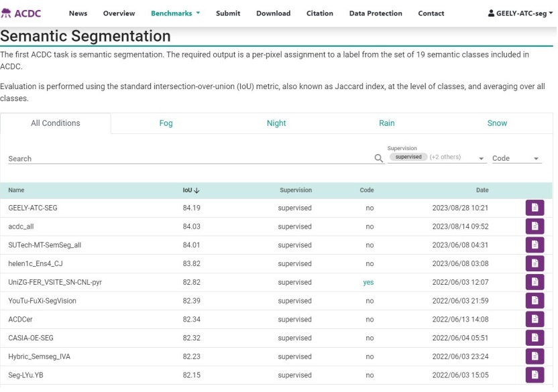This screenshot has width=558, height=392.
Task: Switch to the Fog tab
Action: coord(166,123)
